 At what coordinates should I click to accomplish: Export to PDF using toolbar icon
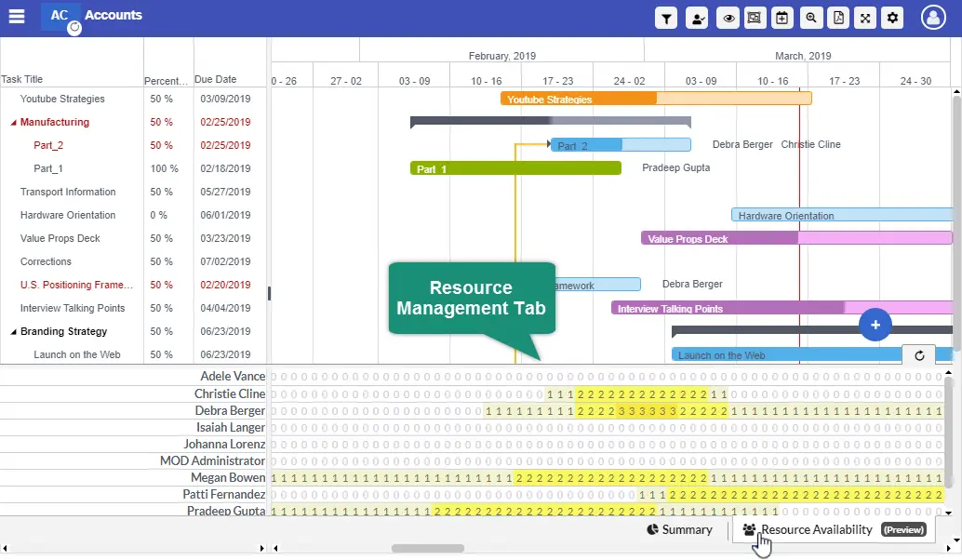[838, 18]
